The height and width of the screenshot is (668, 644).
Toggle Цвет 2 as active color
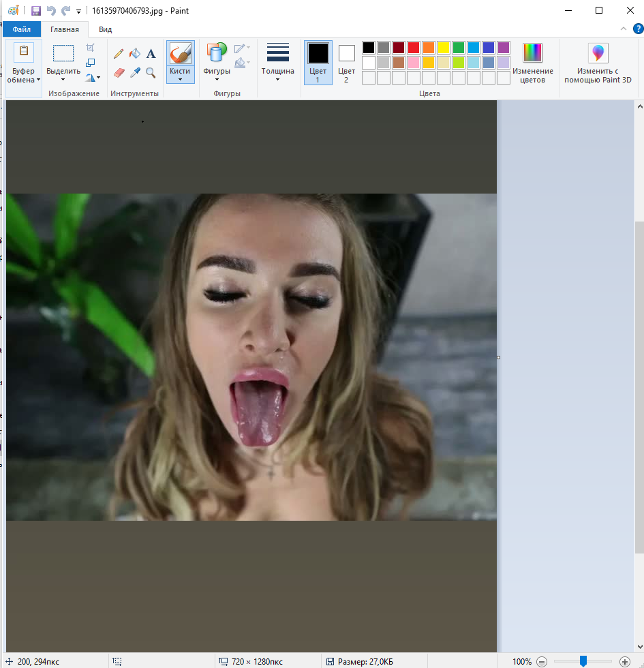pyautogui.click(x=346, y=61)
